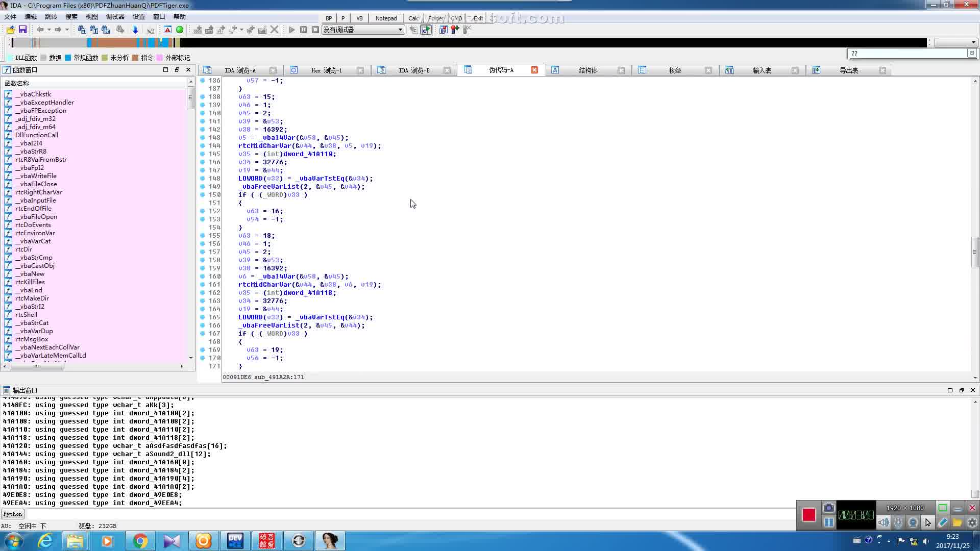The width and height of the screenshot is (980, 551).
Task: Click the 常规函数 blue legend swatch
Action: pyautogui.click(x=68, y=58)
